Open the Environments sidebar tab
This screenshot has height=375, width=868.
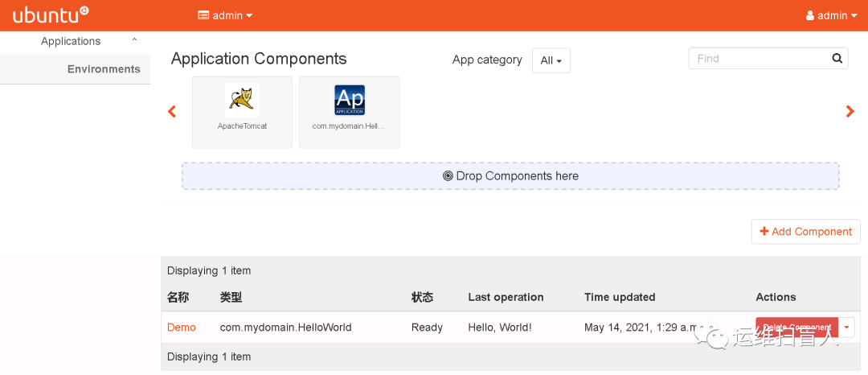104,69
